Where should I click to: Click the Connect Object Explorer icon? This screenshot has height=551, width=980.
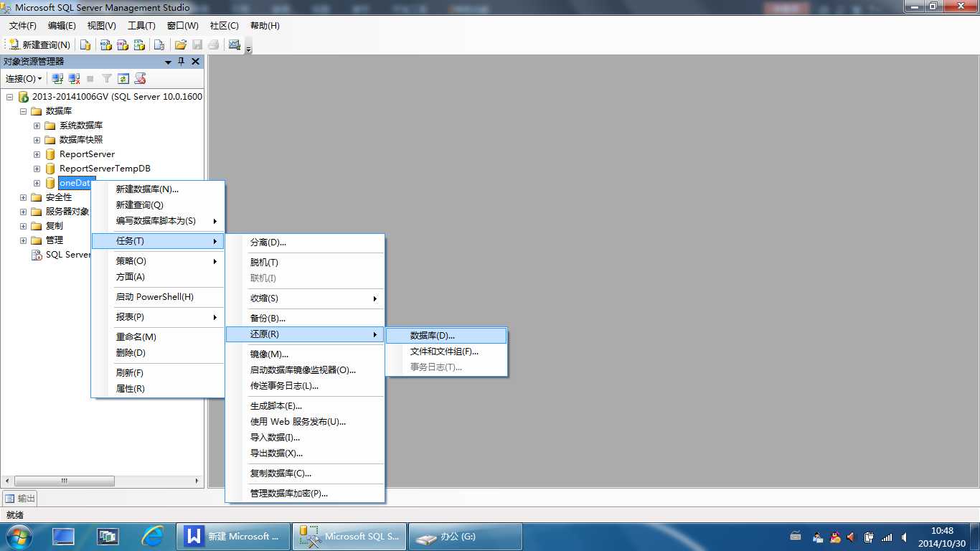[x=58, y=78]
